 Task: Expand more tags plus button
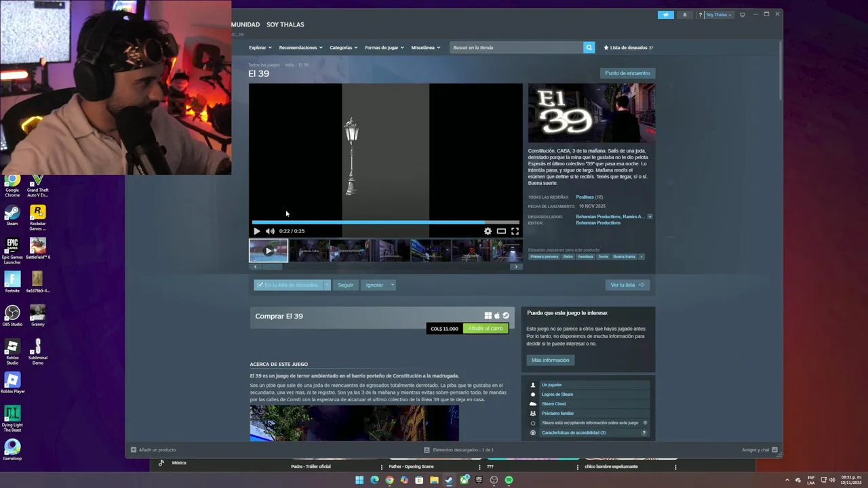pyautogui.click(x=641, y=257)
